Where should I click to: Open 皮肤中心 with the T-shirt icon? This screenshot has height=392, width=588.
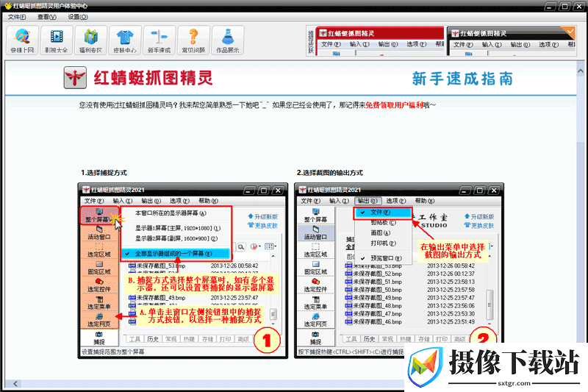125,40
